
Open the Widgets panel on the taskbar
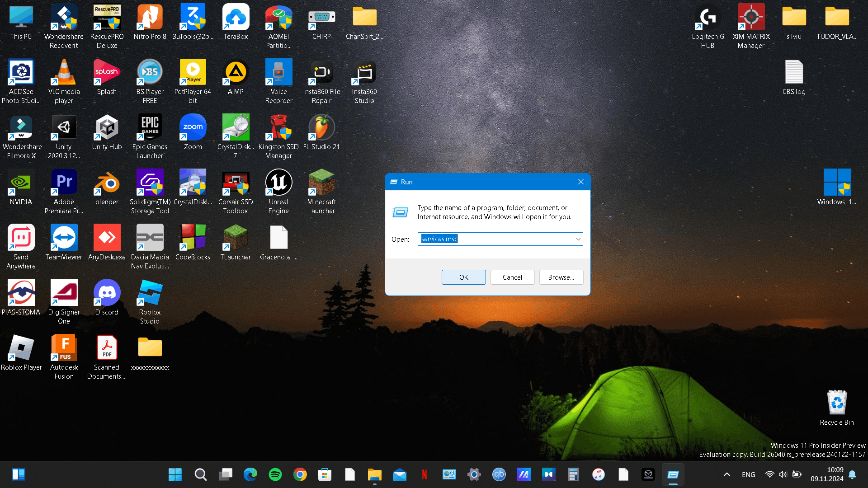[19, 474]
